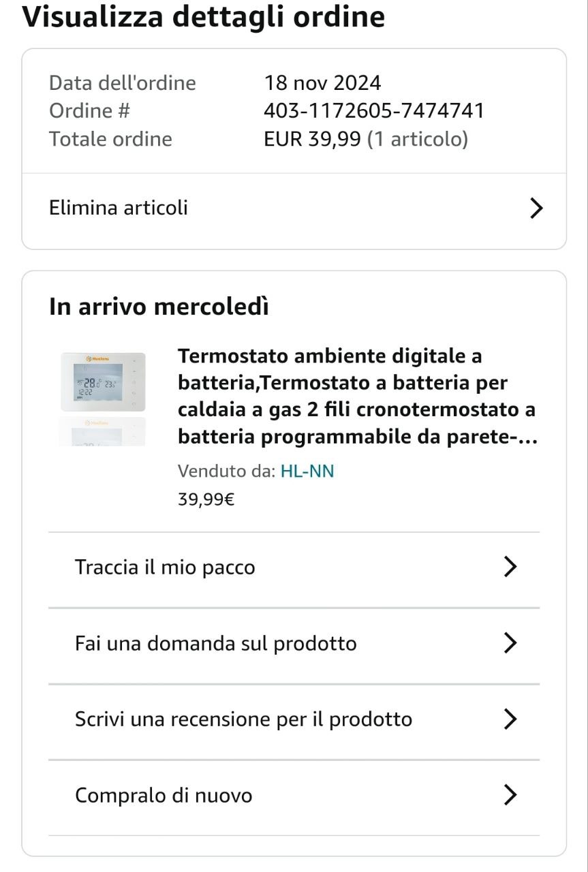Open the HL-NN seller link
Image resolution: width=588 pixels, height=872 pixels.
pos(307,471)
